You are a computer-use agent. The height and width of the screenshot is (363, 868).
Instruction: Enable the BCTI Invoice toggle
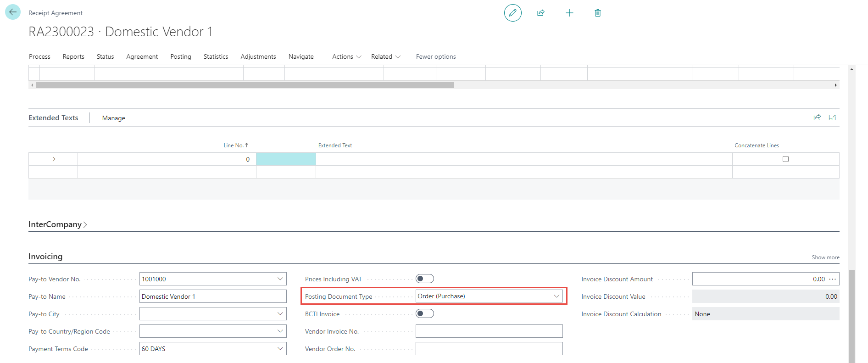(424, 313)
